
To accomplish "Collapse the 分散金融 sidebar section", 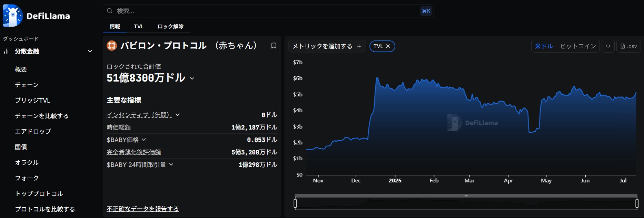I will (x=90, y=51).
